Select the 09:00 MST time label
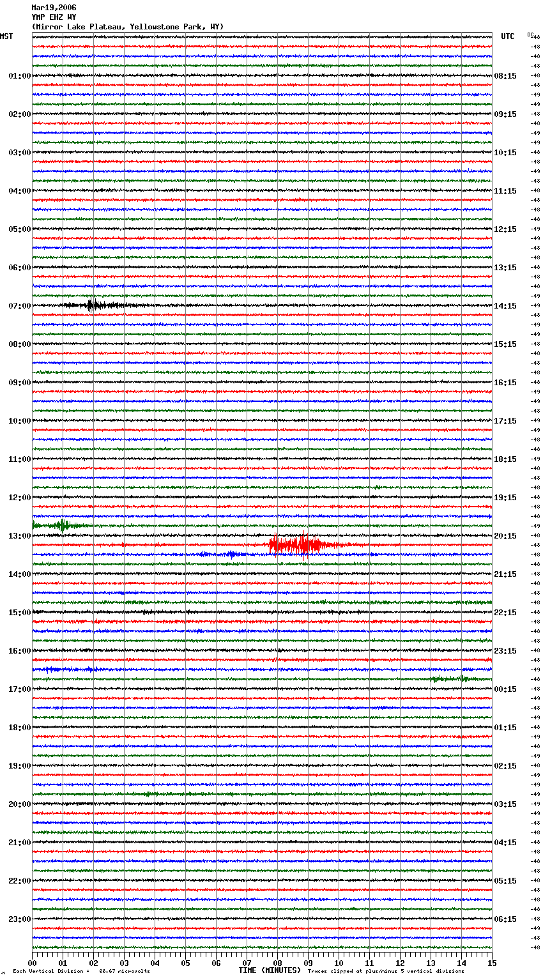543x980 pixels. point(20,383)
